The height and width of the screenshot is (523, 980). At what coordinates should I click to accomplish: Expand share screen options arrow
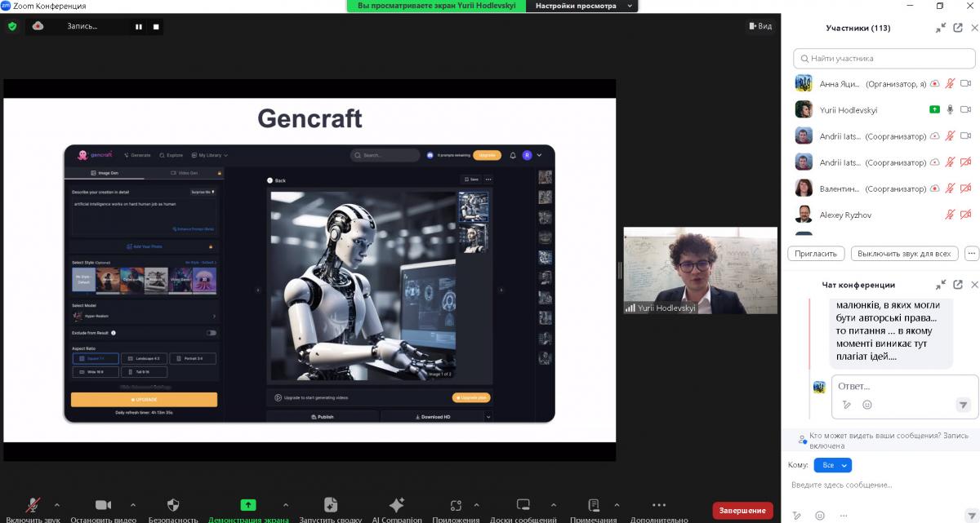pos(285,504)
